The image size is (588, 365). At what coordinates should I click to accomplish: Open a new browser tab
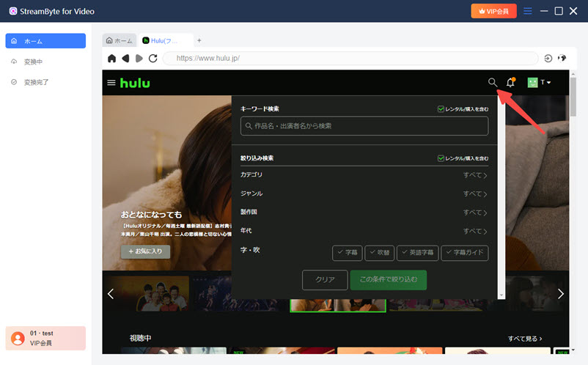pyautogui.click(x=199, y=40)
